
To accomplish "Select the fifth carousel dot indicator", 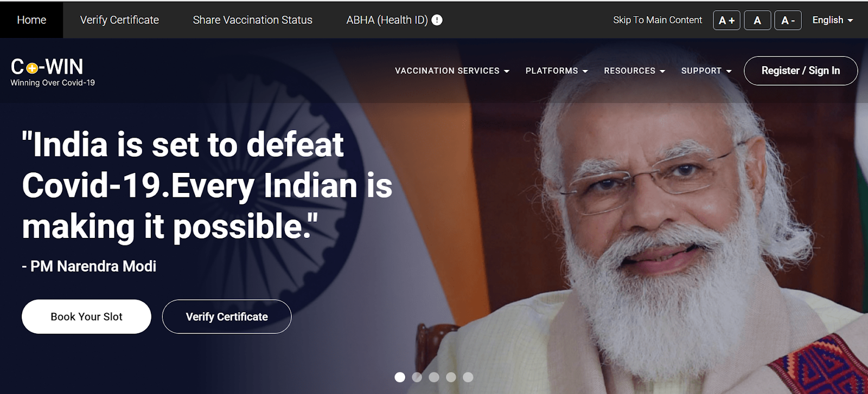I will tap(468, 377).
